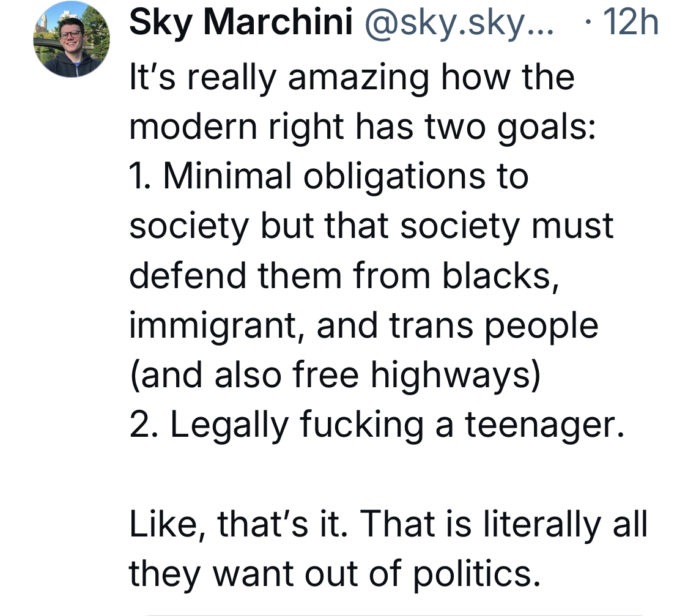Click the blank gap between the paragraphs

[388, 475]
